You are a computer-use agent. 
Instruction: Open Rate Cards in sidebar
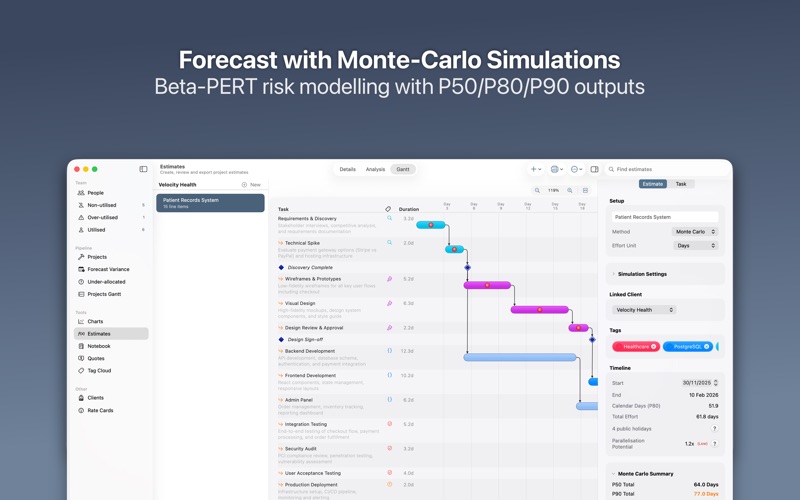pyautogui.click(x=100, y=410)
